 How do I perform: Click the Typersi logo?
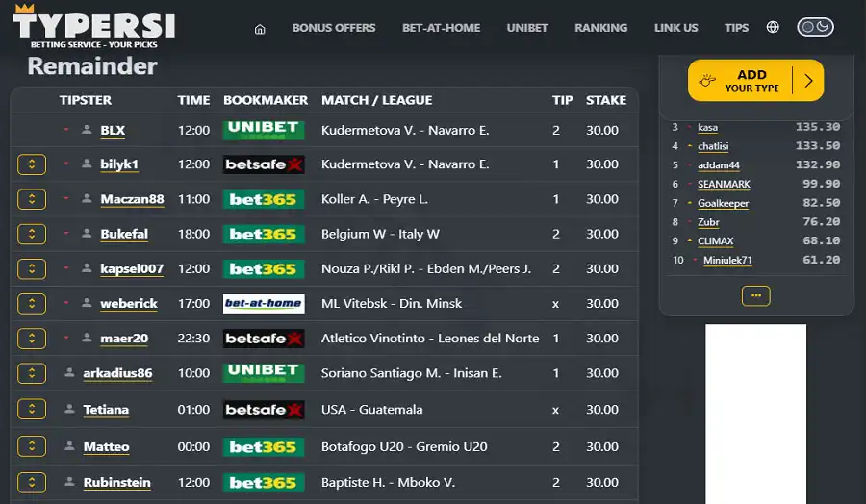[x=94, y=26]
